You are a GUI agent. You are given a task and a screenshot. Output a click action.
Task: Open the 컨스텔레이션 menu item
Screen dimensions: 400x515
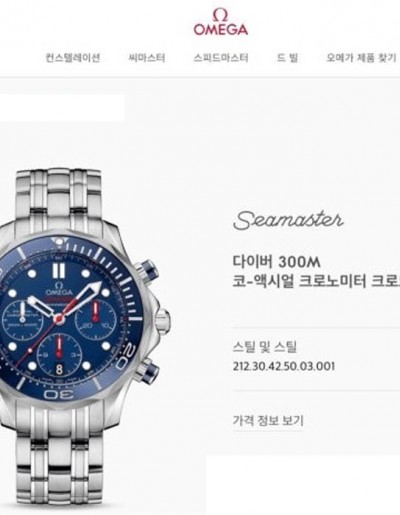pos(73,58)
